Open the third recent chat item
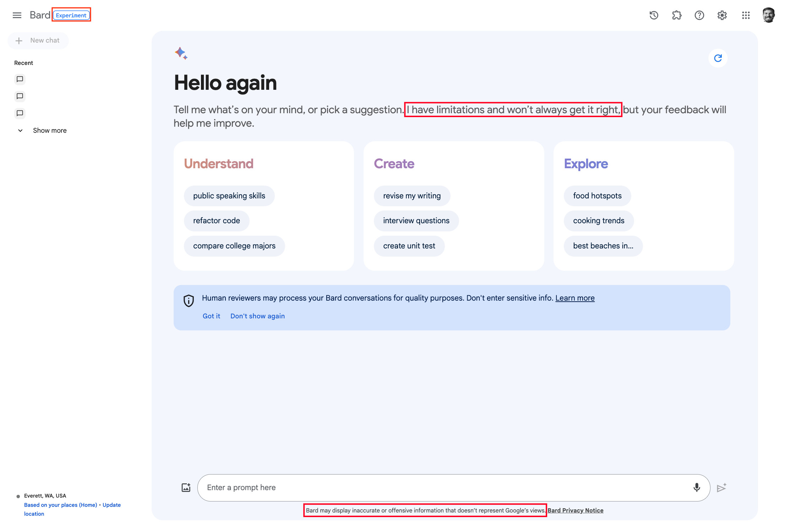Image resolution: width=785 pixels, height=532 pixels. [x=20, y=113]
